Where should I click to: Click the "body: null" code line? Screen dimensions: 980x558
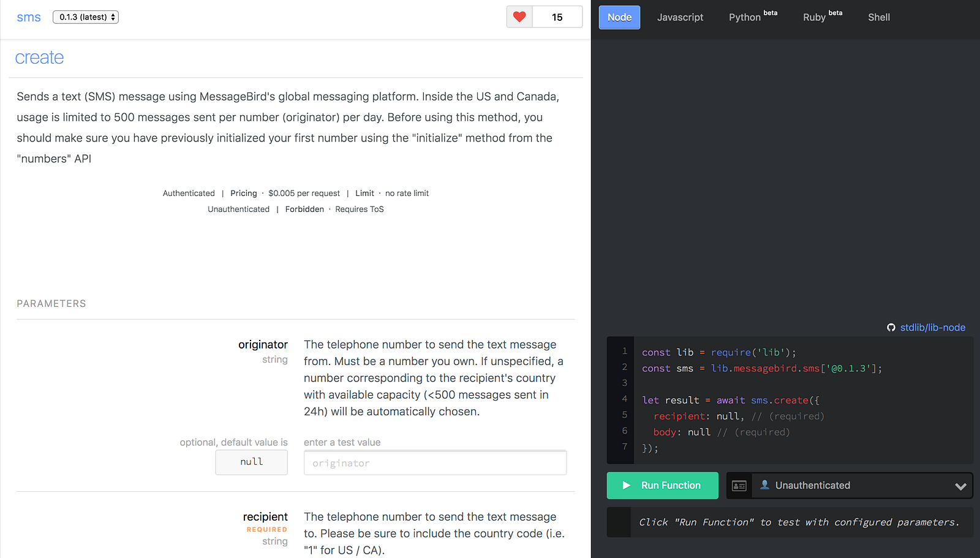tap(722, 432)
